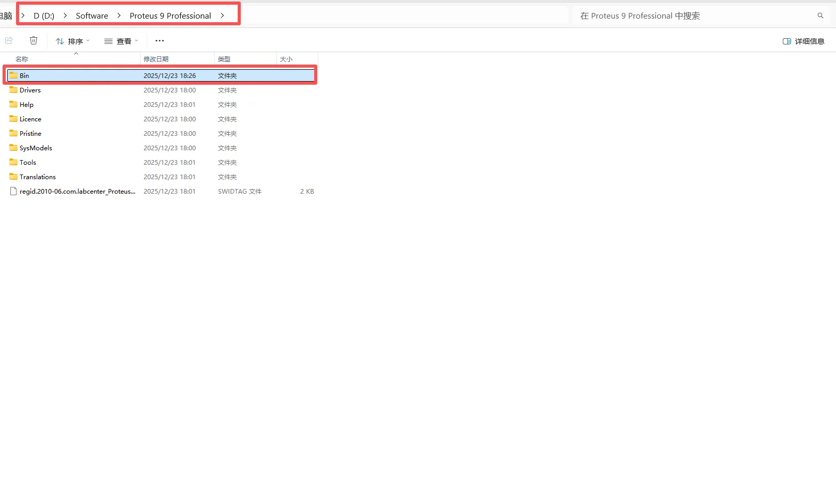Click the Bin modified date 2025/12/23 18:26
This screenshot has height=504, width=836.
point(169,76)
